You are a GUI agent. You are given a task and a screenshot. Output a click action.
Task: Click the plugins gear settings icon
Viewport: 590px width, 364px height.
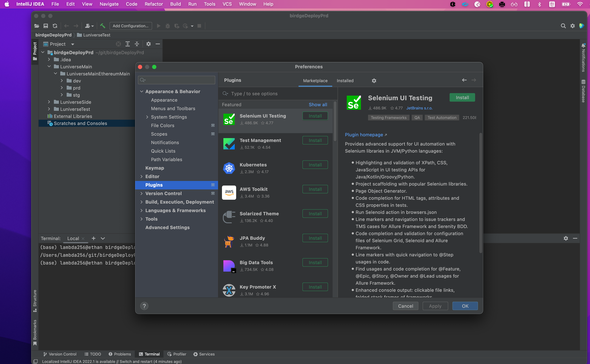[x=374, y=81]
